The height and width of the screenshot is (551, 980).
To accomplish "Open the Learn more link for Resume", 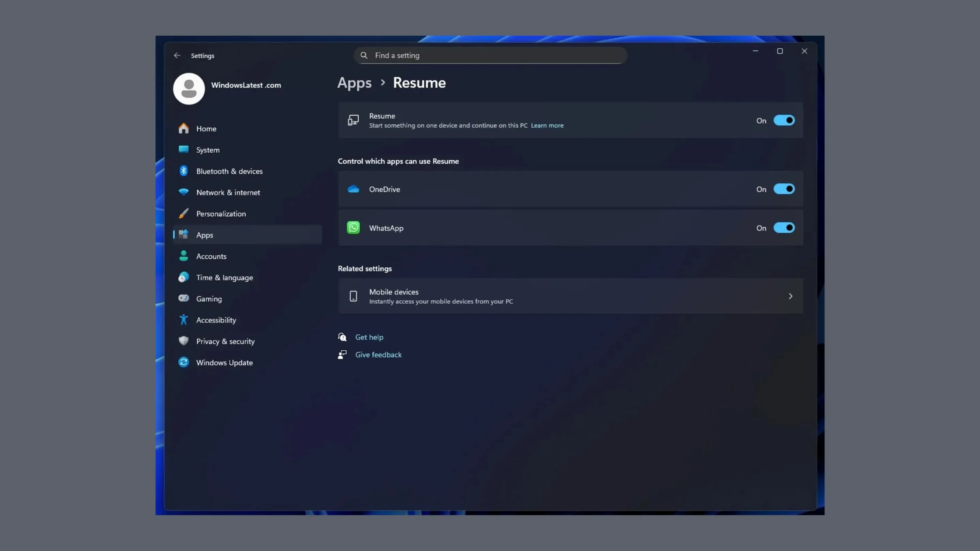I will (x=547, y=126).
